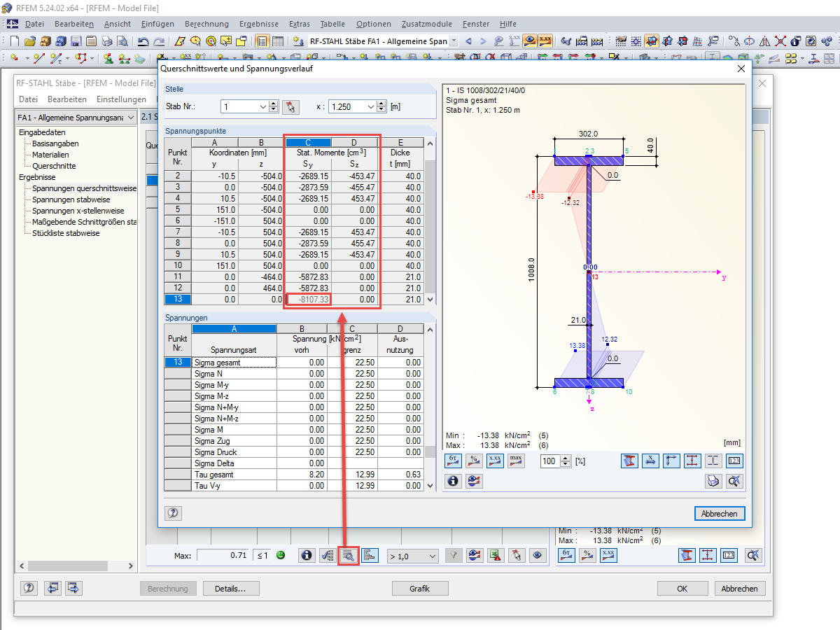Image resolution: width=840 pixels, height=630 pixels.
Task: Click the highlighted cross-section details icon
Action: tap(348, 556)
